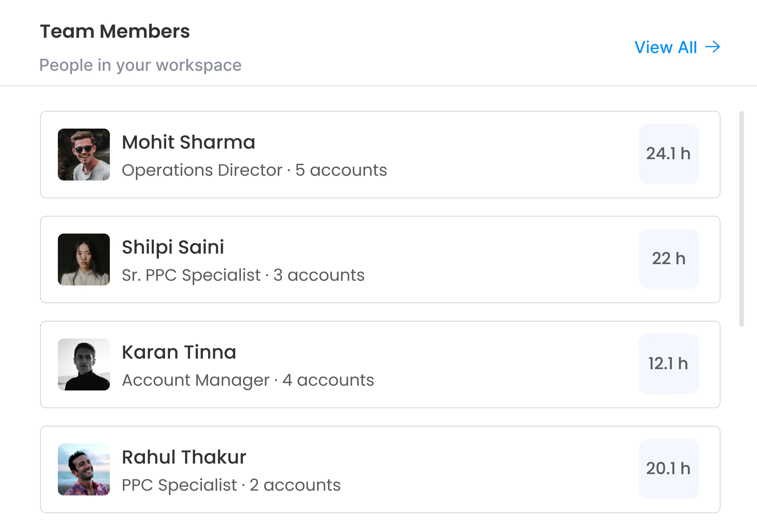Click the 12.1 h hours badge
Image resolution: width=757 pixels, height=532 pixels.
point(669,364)
